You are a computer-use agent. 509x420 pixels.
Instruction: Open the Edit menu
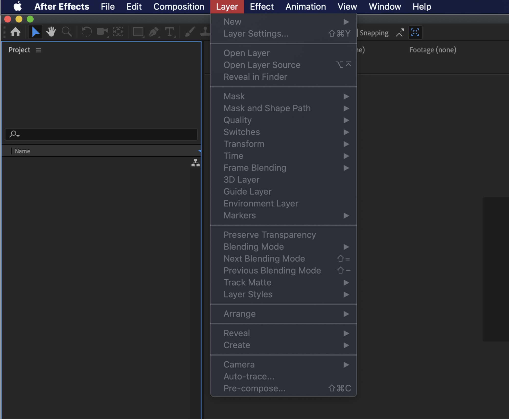(134, 7)
